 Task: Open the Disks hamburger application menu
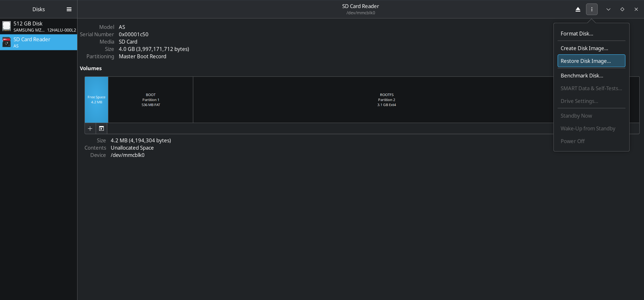pyautogui.click(x=69, y=9)
